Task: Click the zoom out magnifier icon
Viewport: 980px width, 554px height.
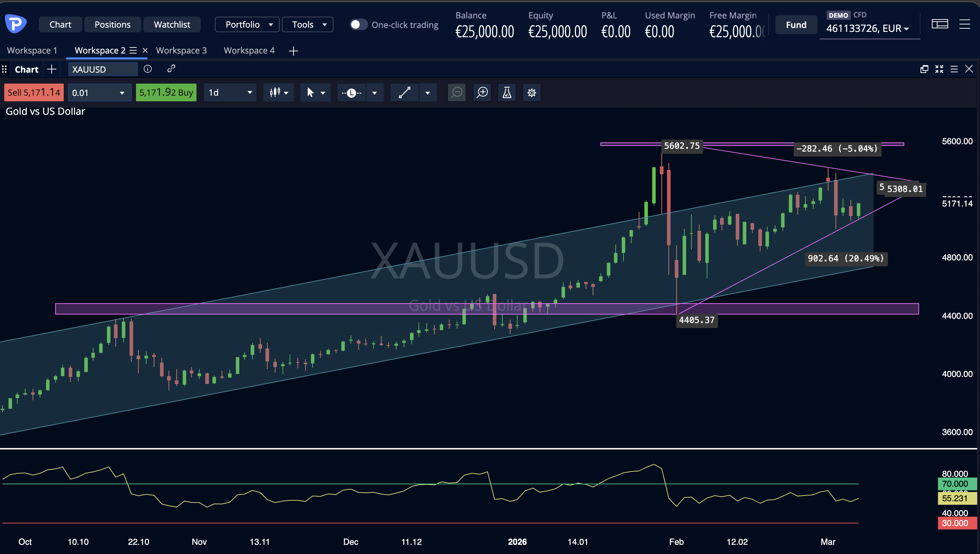Action: 456,92
